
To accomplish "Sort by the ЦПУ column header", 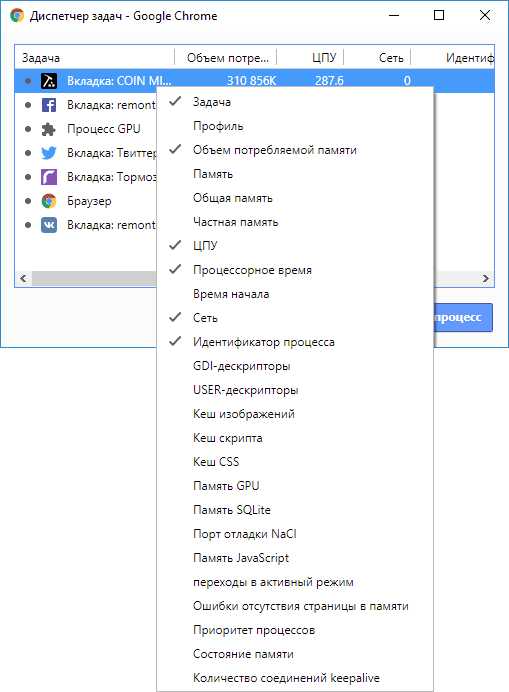I will click(310, 57).
